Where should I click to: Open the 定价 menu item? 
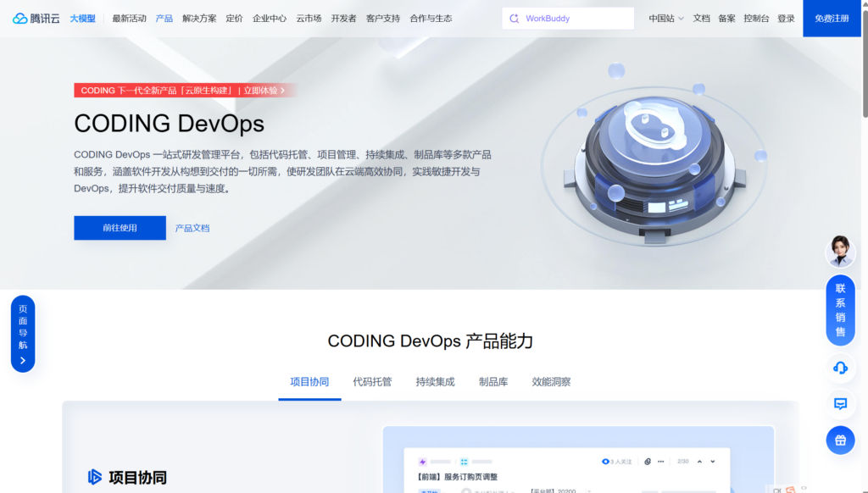point(234,19)
